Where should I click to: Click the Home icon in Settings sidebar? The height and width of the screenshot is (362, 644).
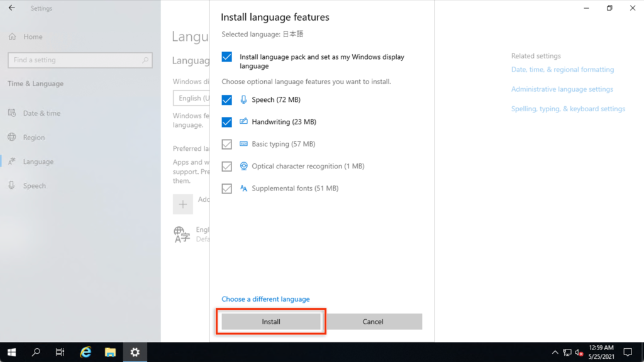(x=13, y=36)
